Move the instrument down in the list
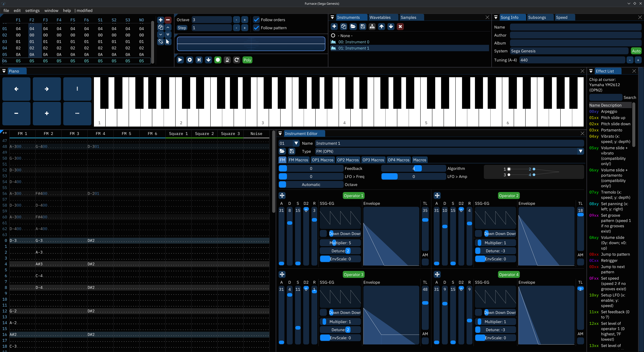Viewport: 644px width, 352px height. tap(391, 27)
